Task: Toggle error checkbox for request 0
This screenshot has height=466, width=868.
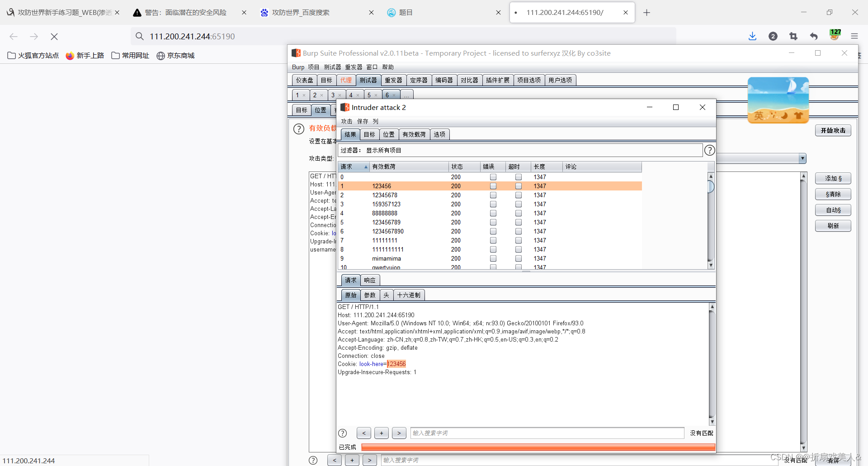Action: (x=493, y=177)
